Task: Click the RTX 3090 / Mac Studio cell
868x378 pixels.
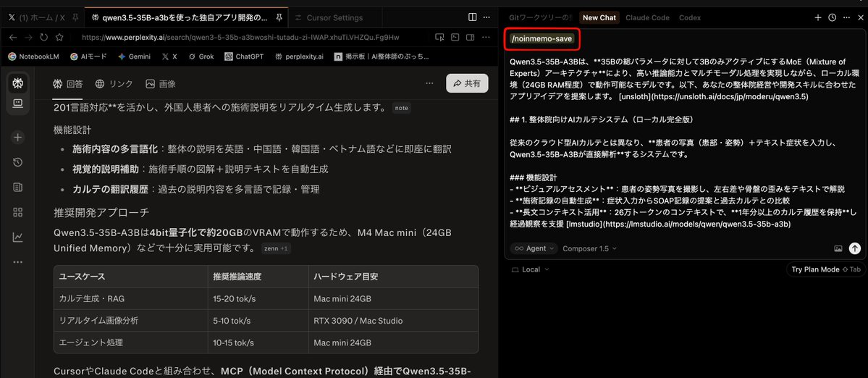Action: pyautogui.click(x=392, y=321)
